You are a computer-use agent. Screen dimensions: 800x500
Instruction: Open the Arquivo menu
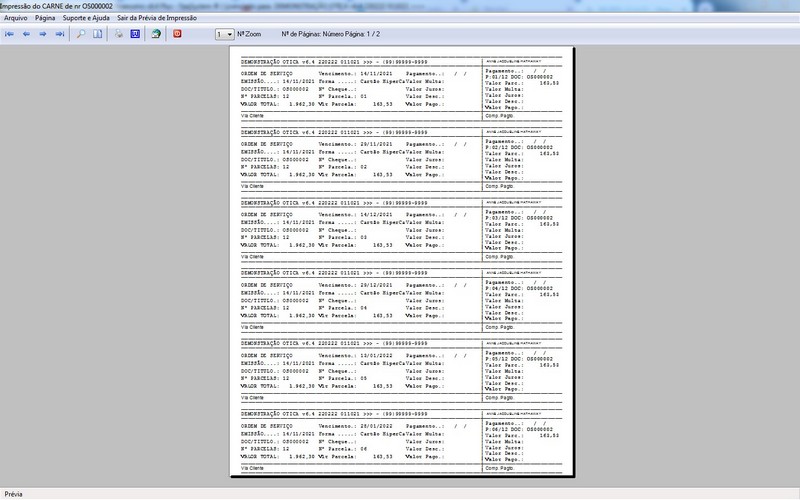pyautogui.click(x=16, y=18)
